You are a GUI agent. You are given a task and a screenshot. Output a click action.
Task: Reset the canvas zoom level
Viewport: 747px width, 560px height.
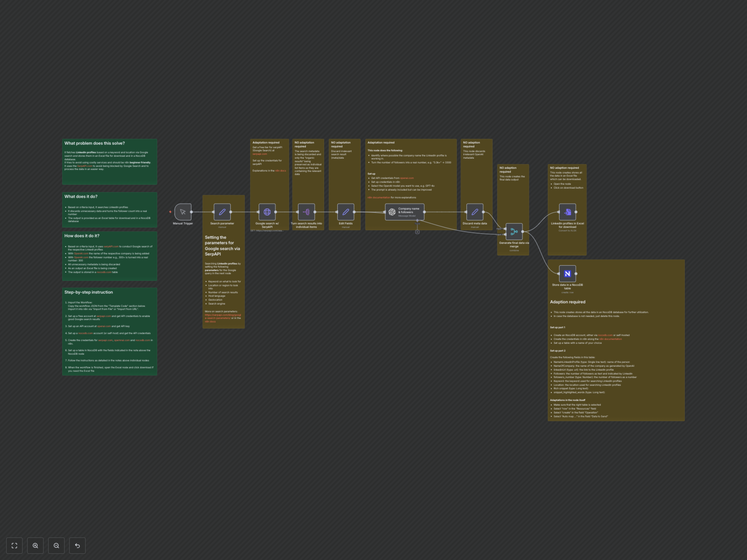(77, 545)
